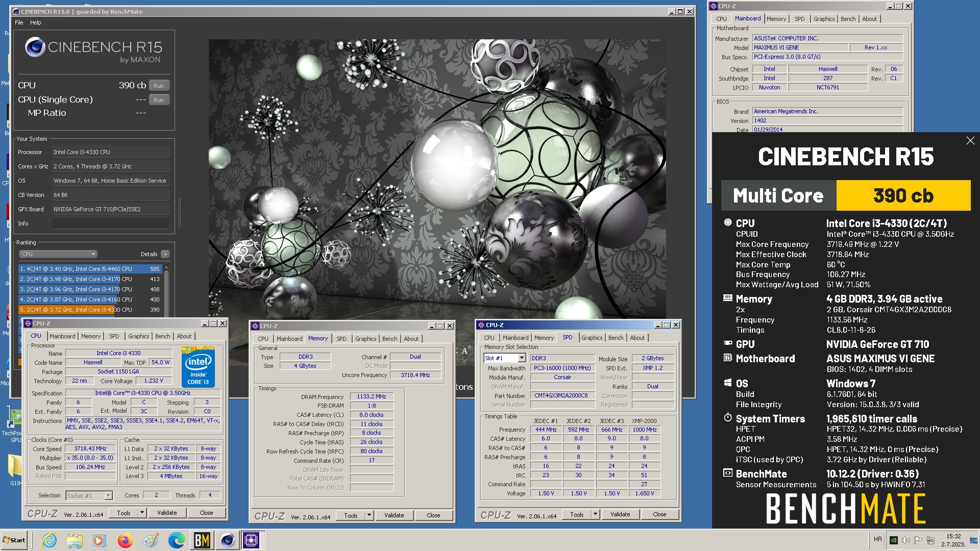The image size is (980, 551).
Task: Open Windows Explorer from taskbar
Action: point(75,540)
